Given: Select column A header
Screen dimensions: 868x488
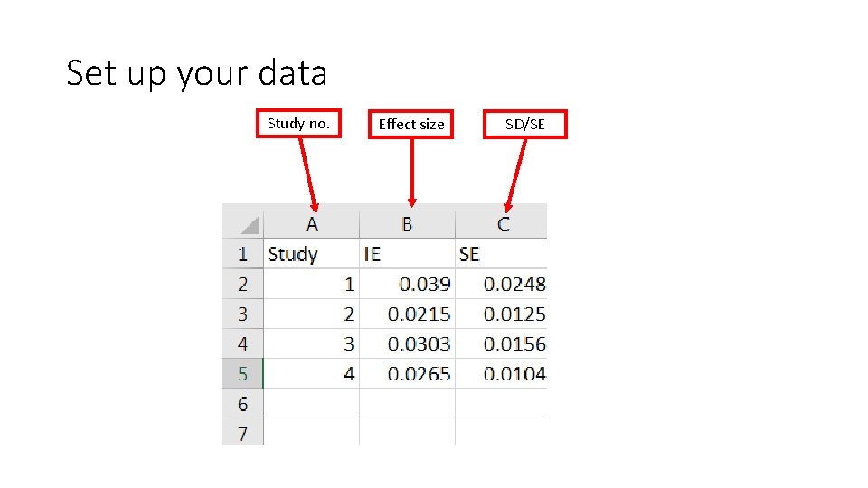Looking at the screenshot, I should [x=312, y=223].
